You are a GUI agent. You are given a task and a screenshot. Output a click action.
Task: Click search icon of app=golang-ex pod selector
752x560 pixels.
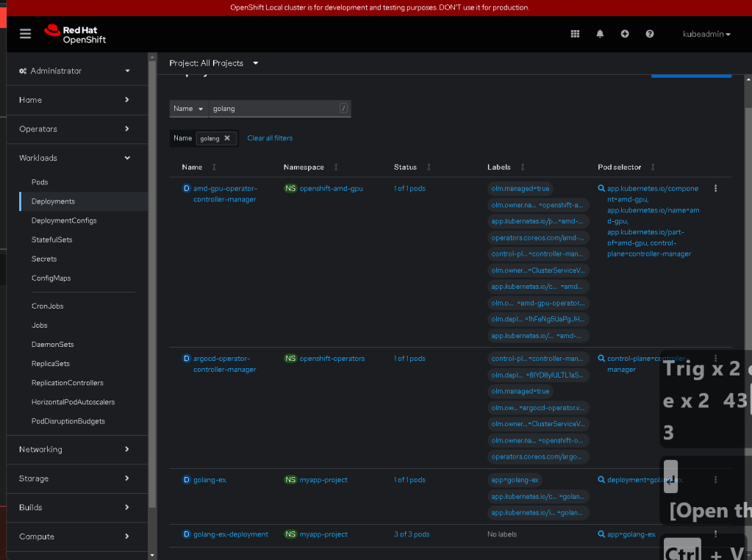click(x=601, y=534)
